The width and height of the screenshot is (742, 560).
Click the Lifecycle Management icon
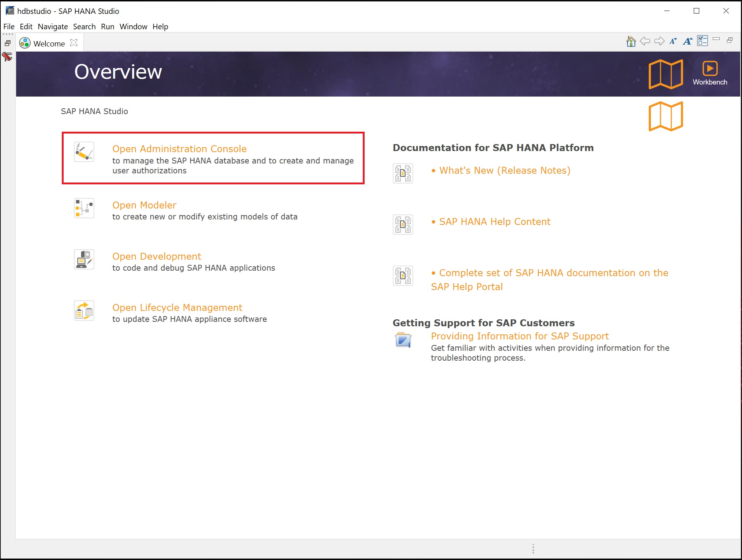point(84,311)
